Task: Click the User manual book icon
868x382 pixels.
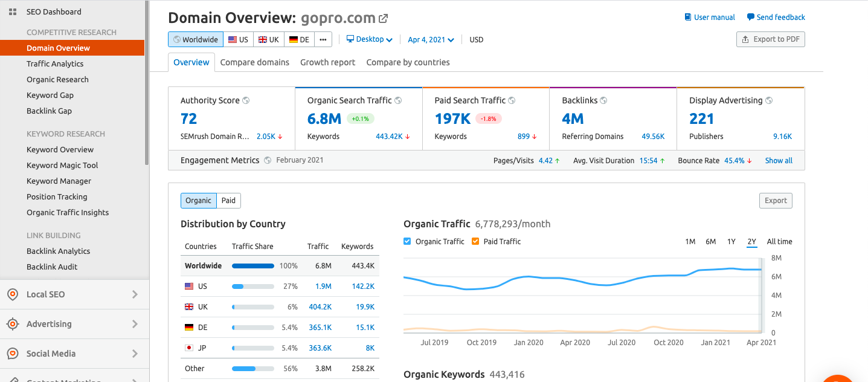Action: click(x=687, y=17)
